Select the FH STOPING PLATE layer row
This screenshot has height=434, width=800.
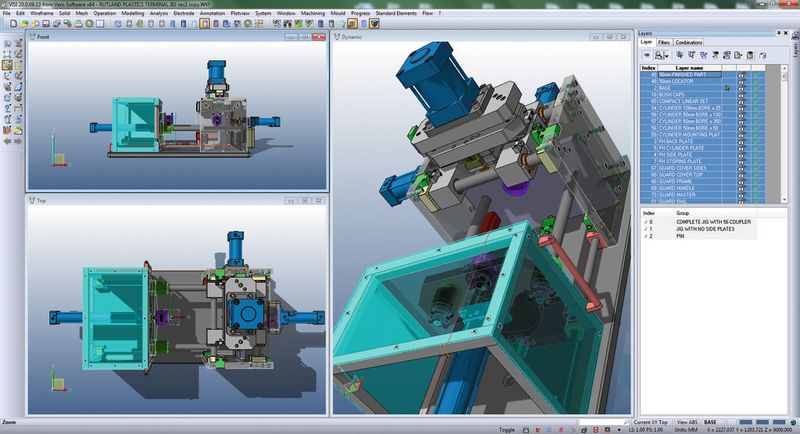point(703,161)
